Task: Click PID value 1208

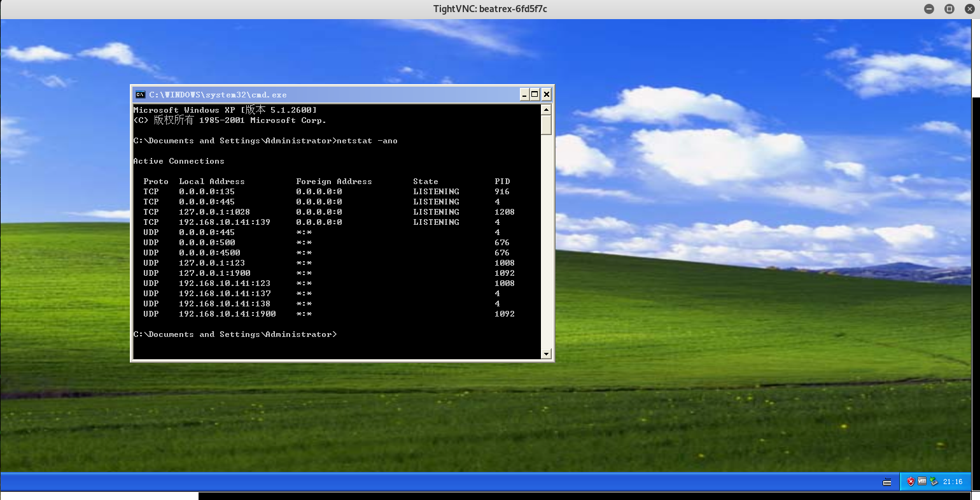Action: point(505,212)
